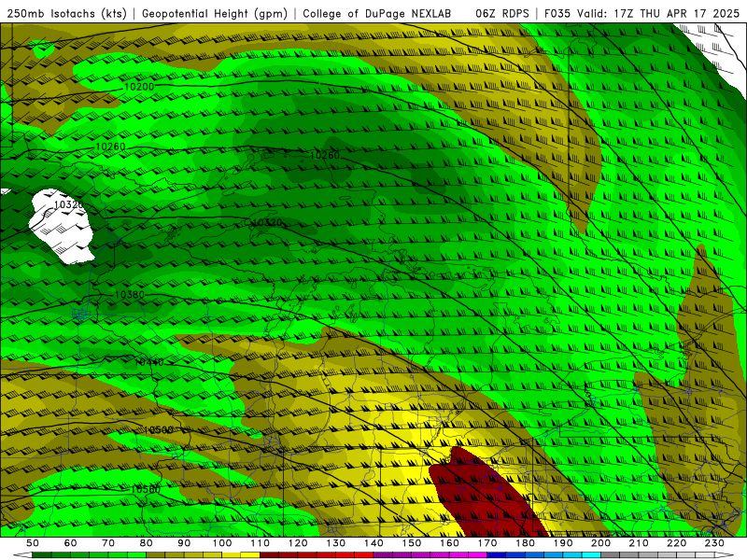Click the 10200 height contour label
The width and height of the screenshot is (747, 560).
[139, 87]
